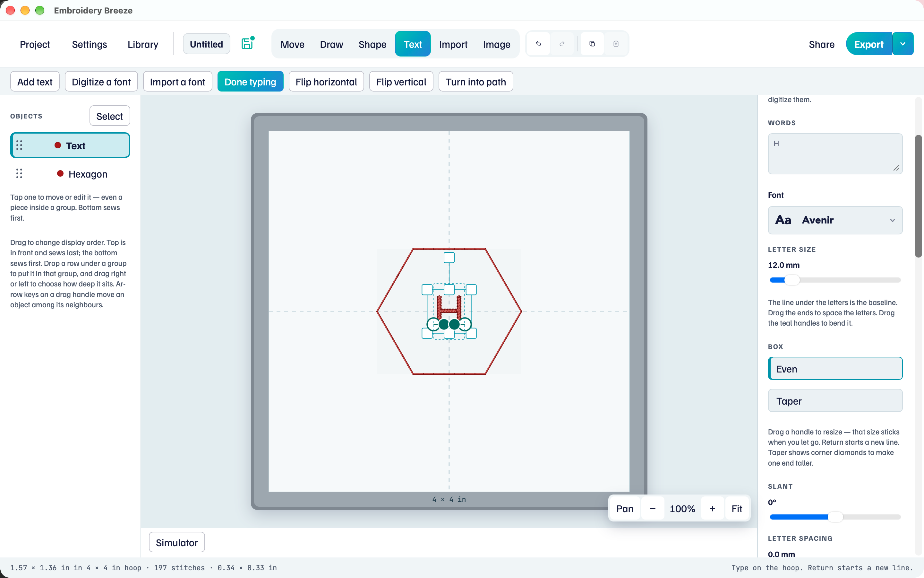Click the save project icon
The height and width of the screenshot is (578, 924).
click(247, 44)
